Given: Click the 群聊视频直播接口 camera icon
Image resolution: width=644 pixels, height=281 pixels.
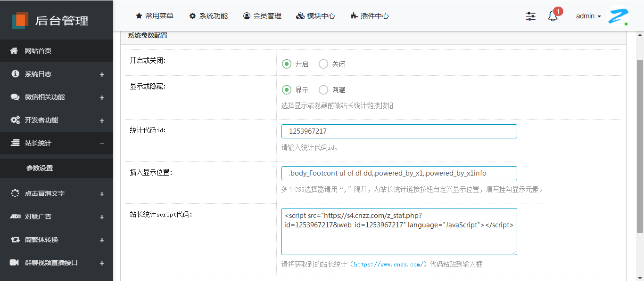Looking at the screenshot, I should [15, 263].
